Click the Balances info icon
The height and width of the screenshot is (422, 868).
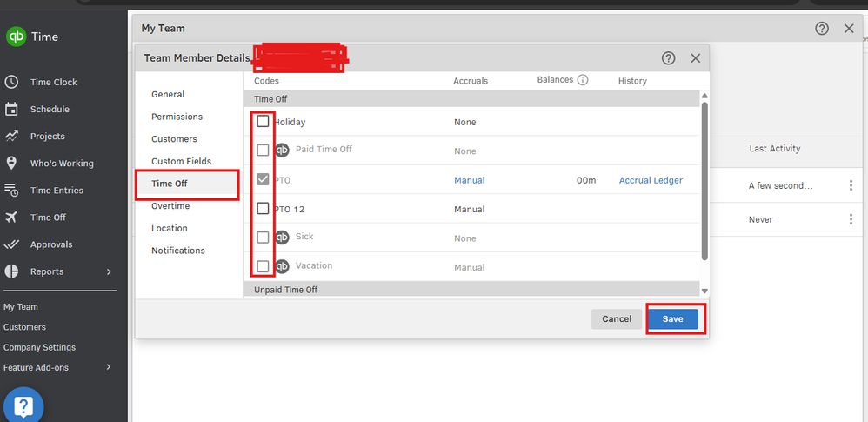pos(583,80)
